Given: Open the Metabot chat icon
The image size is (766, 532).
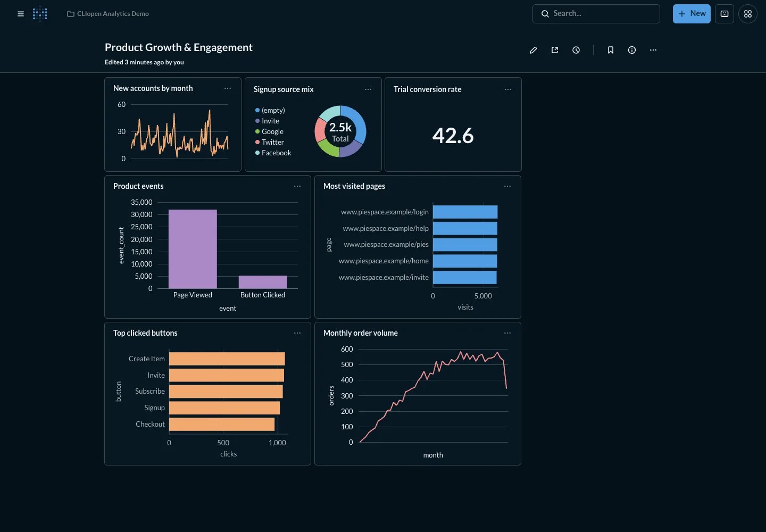Looking at the screenshot, I should (725, 14).
